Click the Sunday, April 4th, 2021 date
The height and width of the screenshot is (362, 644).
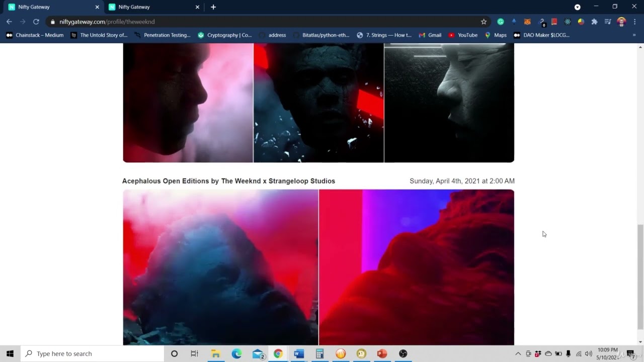[462, 181]
